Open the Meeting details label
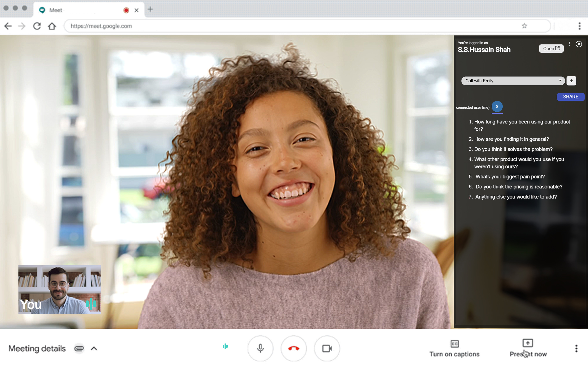The height and width of the screenshot is (366, 588). (x=37, y=348)
